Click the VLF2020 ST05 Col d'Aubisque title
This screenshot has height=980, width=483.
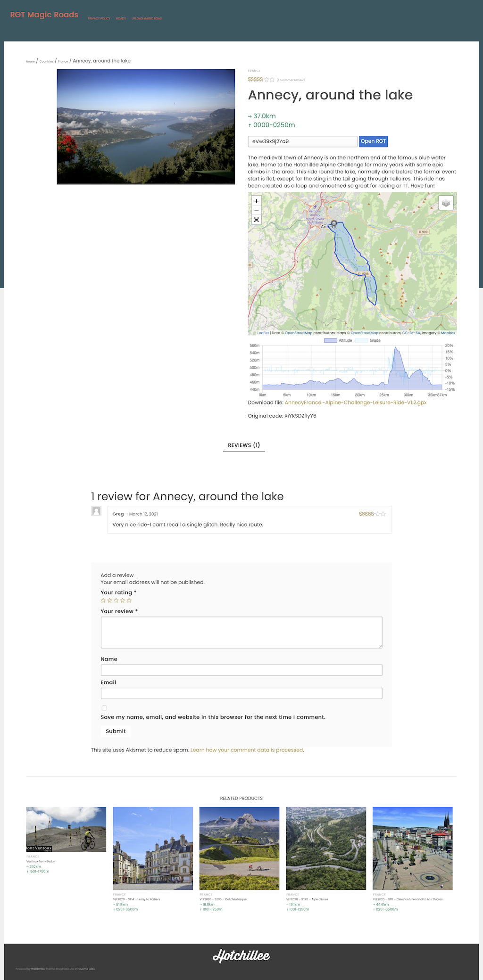click(223, 899)
